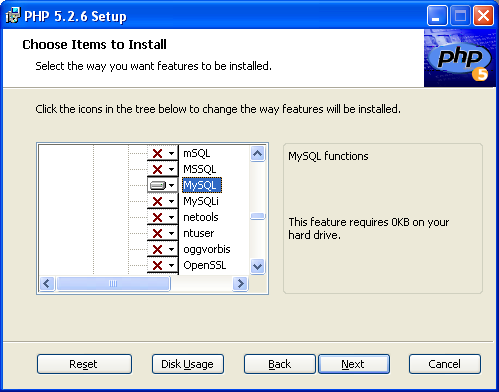
Task: Click the PHP installer title bar icon
Action: tap(13, 16)
